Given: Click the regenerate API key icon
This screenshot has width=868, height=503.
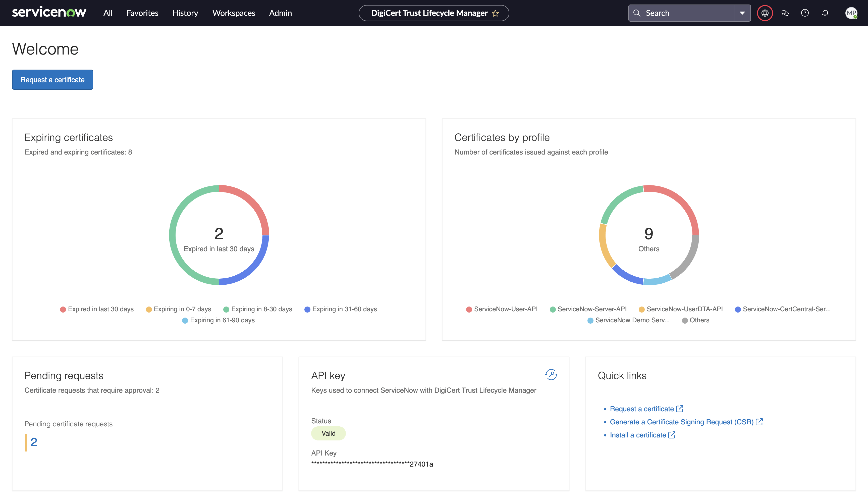Looking at the screenshot, I should (551, 375).
